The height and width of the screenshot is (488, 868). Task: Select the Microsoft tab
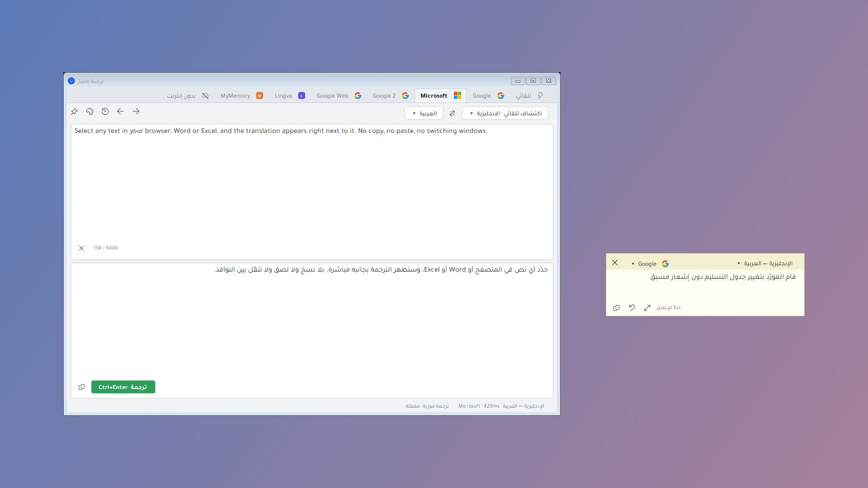point(440,96)
